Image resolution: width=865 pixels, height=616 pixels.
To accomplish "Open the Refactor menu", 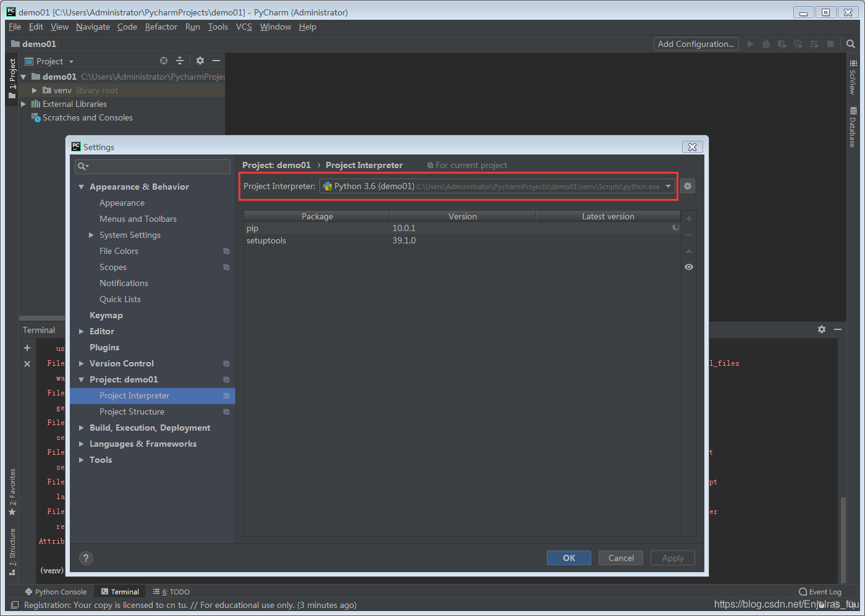I will 161,27.
